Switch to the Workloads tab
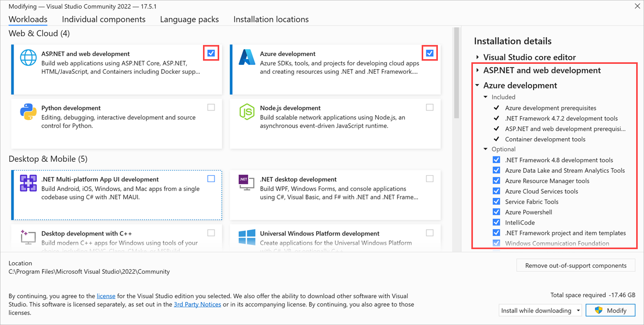Viewport: 644px width, 325px height. [x=28, y=19]
